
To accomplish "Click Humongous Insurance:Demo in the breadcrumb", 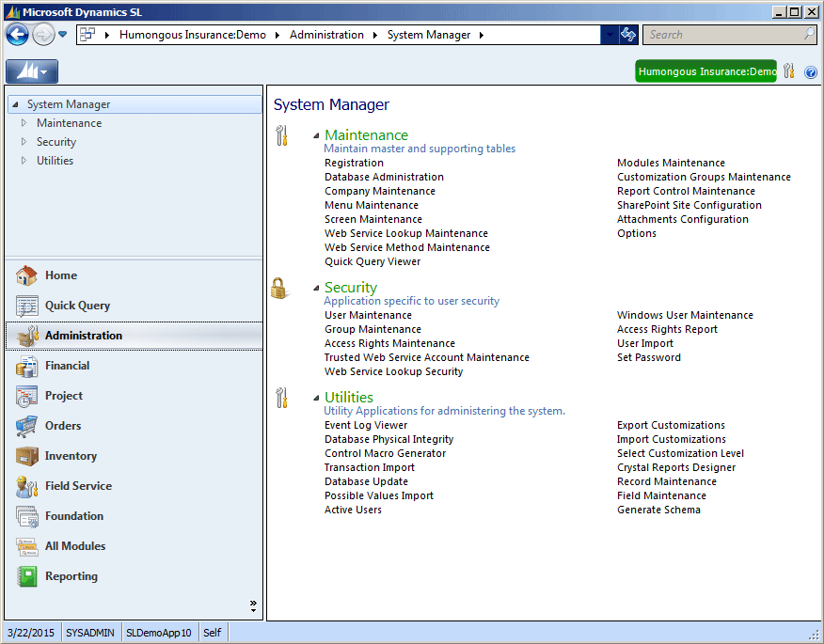I will point(192,35).
